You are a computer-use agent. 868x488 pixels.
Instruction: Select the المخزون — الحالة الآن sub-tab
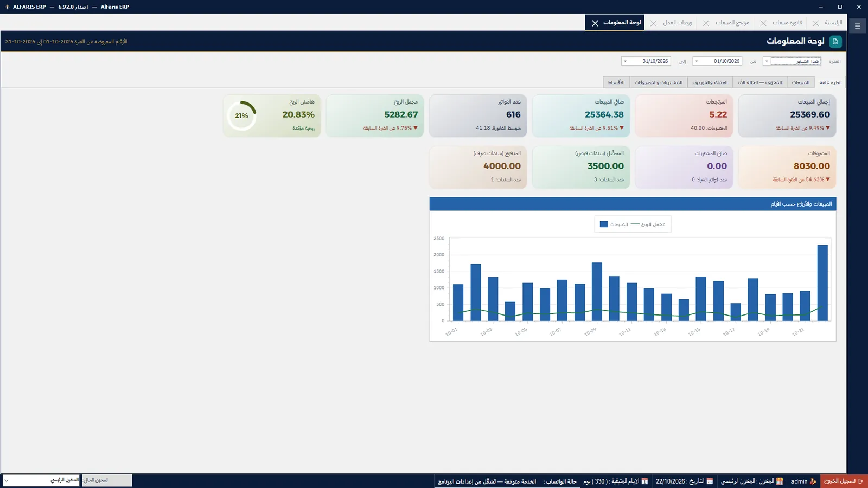759,82
